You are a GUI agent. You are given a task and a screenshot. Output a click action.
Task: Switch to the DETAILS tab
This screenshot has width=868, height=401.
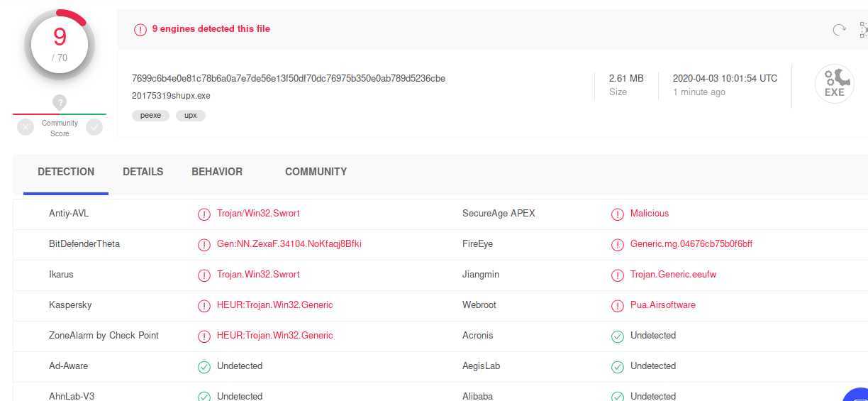pos(143,172)
